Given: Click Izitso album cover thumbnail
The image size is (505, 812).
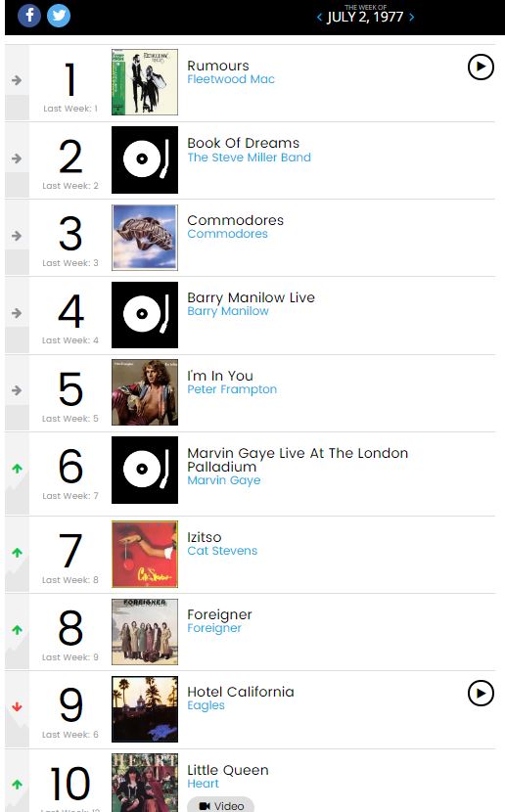Looking at the screenshot, I should [x=145, y=554].
